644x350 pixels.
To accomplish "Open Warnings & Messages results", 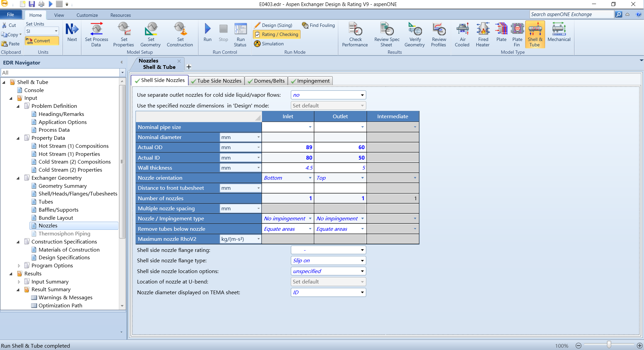I will pos(65,298).
